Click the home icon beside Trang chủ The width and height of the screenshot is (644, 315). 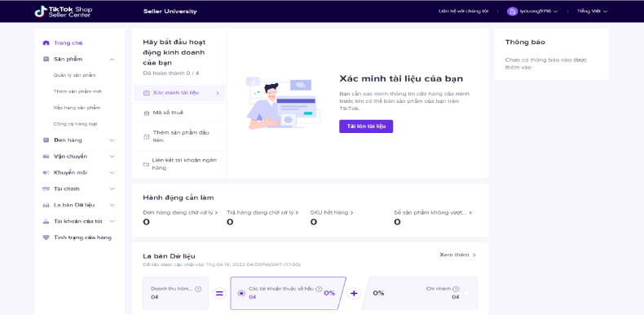coord(46,42)
